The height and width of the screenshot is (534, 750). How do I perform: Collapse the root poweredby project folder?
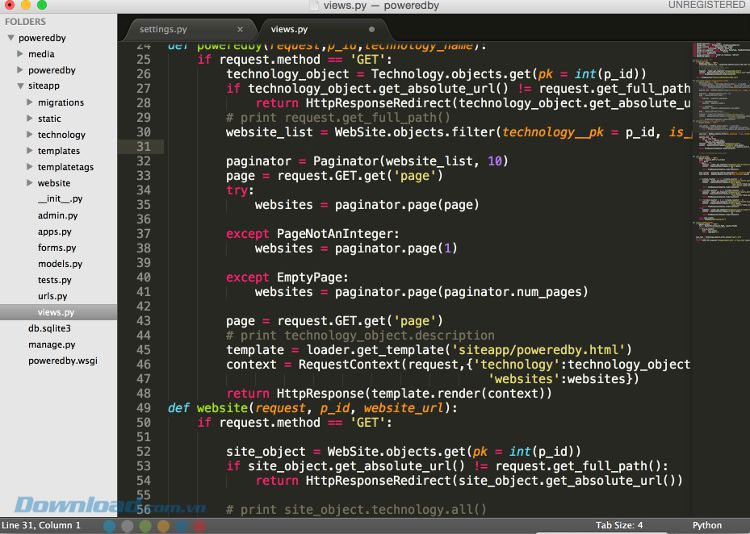pyautogui.click(x=10, y=38)
